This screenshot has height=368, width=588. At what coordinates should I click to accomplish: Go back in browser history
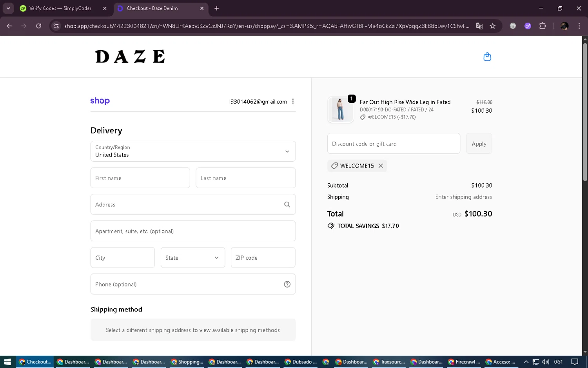(x=9, y=26)
